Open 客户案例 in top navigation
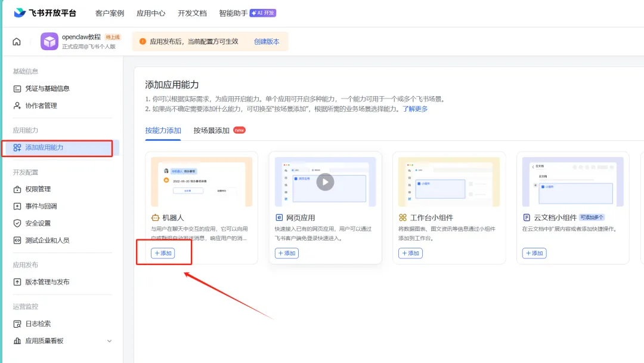Viewport: 644px width, 363px height. click(x=110, y=13)
